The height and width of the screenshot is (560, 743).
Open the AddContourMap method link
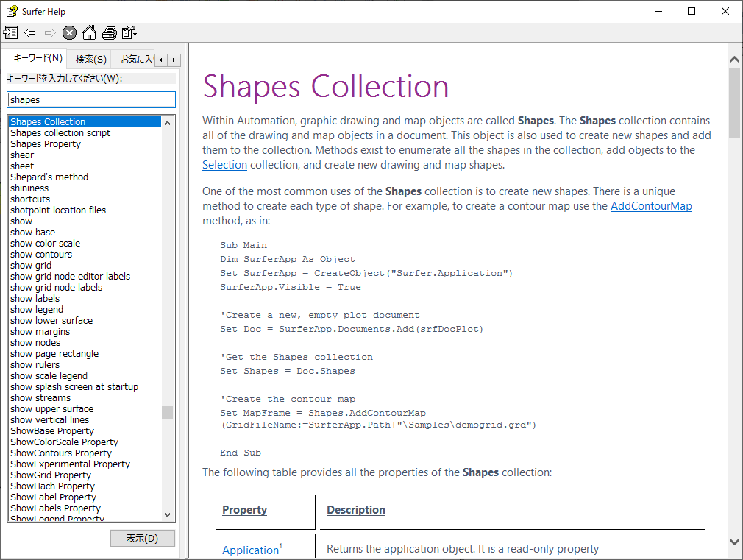click(650, 206)
